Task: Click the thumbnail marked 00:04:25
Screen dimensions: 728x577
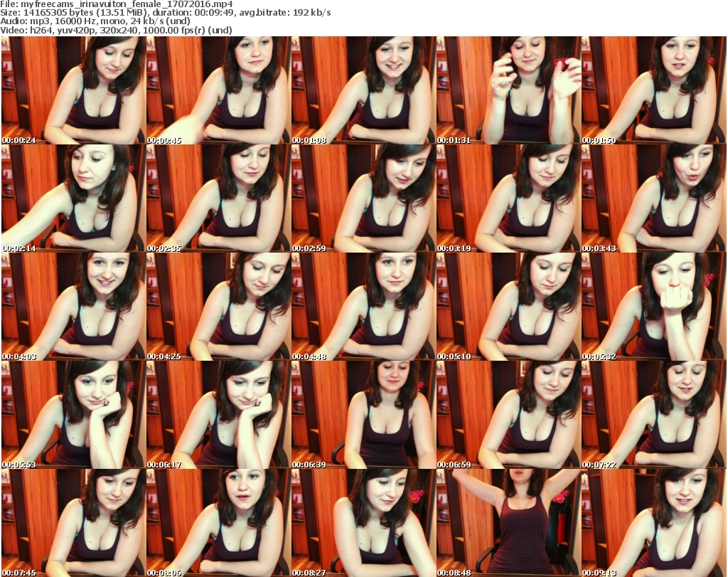Action: click(x=219, y=307)
